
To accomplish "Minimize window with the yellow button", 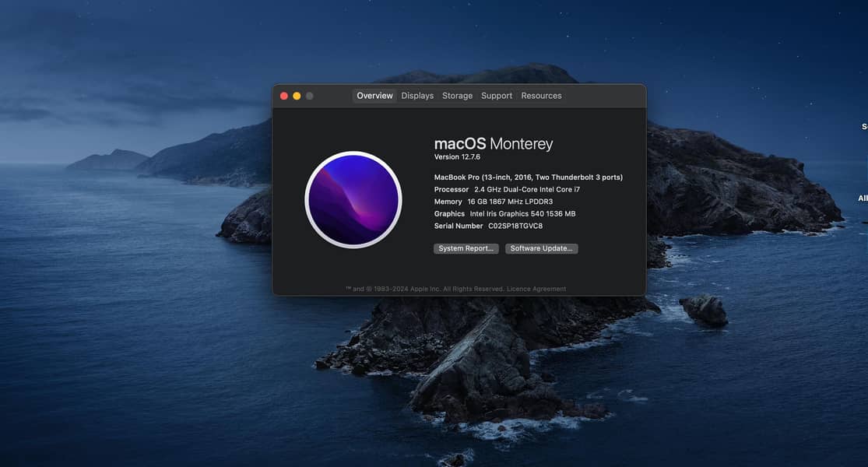I will 297,96.
